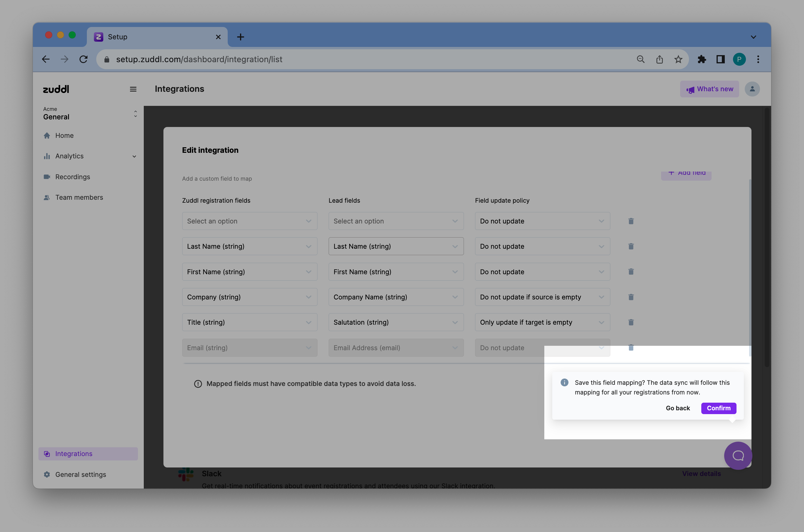Reload the current browser page
Viewport: 804px width, 532px height.
[x=84, y=59]
